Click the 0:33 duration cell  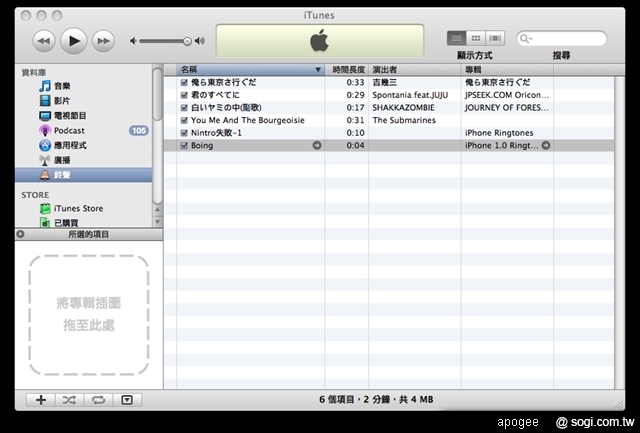355,82
